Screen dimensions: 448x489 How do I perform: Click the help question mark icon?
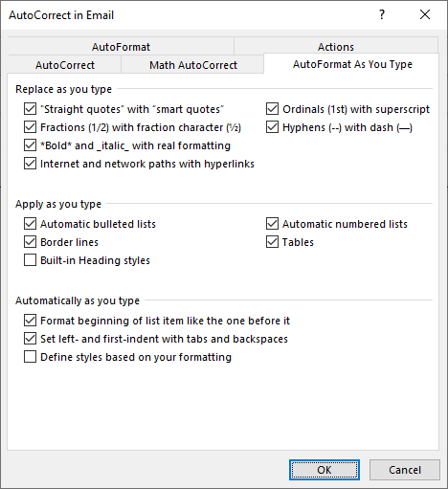click(x=382, y=14)
